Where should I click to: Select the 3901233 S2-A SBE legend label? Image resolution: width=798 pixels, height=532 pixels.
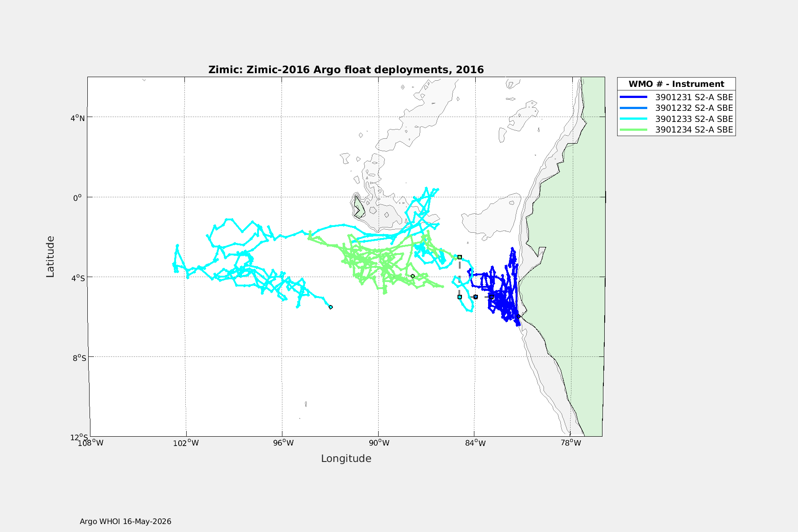point(694,119)
